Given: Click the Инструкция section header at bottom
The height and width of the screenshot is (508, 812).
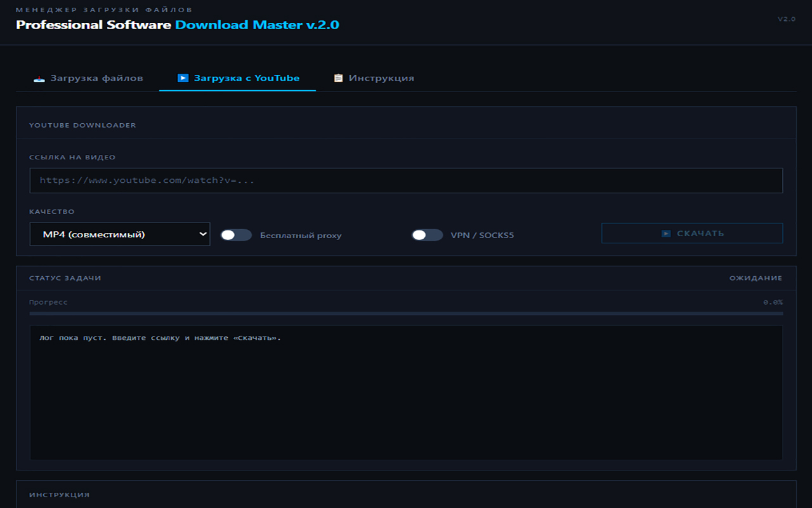Looking at the screenshot, I should click(60, 495).
